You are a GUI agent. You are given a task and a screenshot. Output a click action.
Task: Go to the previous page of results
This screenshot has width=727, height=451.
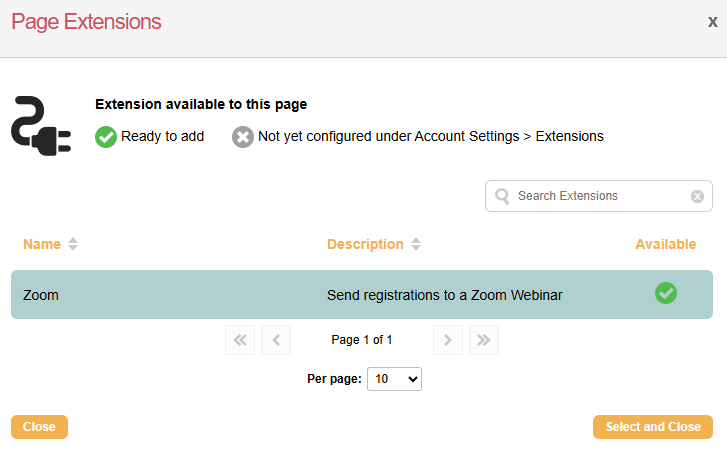[x=276, y=340]
